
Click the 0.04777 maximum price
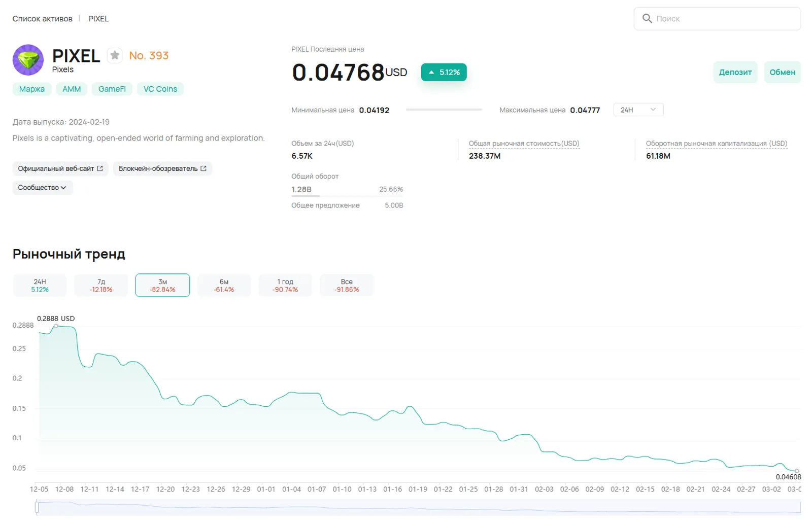coord(585,110)
